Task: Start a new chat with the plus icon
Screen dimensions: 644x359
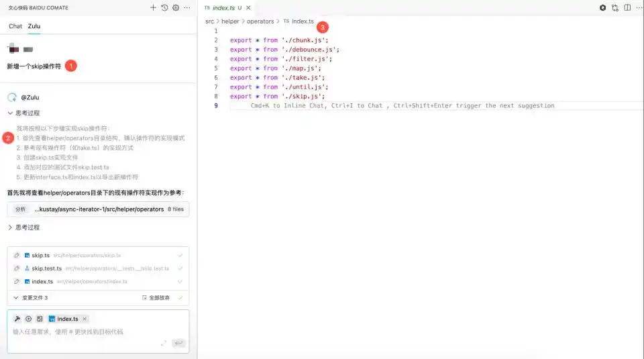Action: click(153, 8)
